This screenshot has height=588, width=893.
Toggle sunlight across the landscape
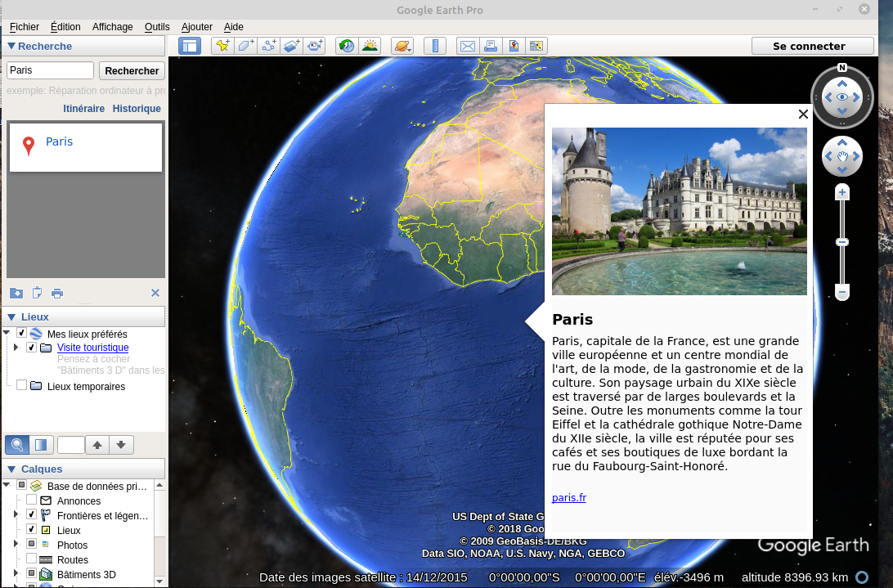tap(370, 47)
